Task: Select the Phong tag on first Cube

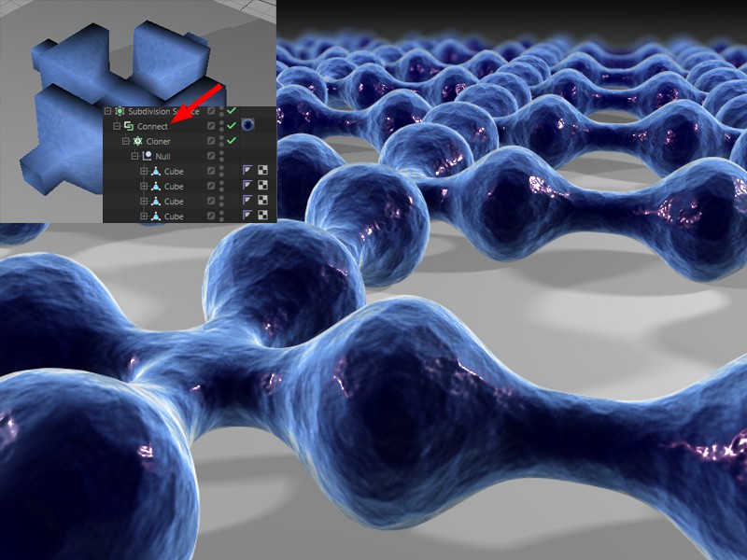Action: pyautogui.click(x=247, y=171)
